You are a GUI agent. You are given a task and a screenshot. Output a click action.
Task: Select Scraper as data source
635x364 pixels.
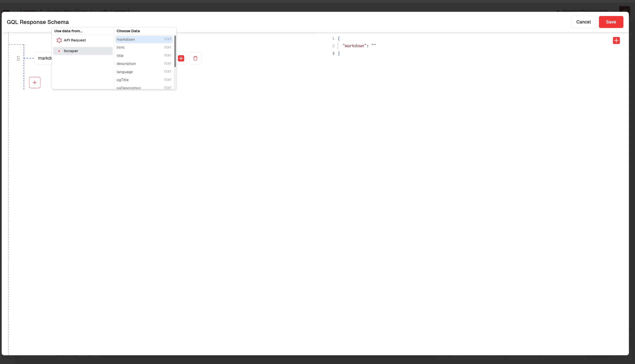tap(83, 51)
